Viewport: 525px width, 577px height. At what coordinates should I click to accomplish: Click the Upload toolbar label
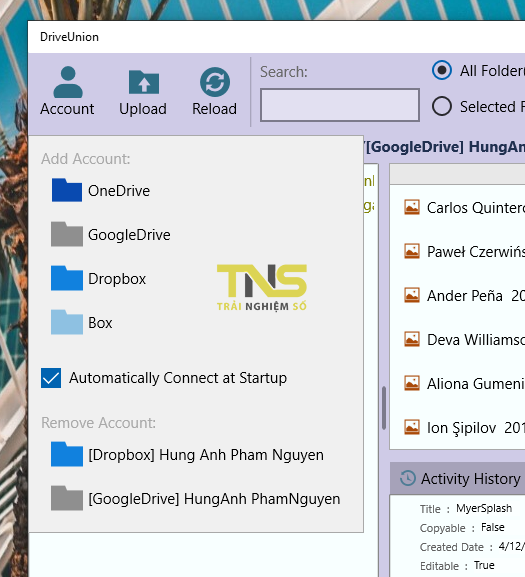[x=143, y=109]
